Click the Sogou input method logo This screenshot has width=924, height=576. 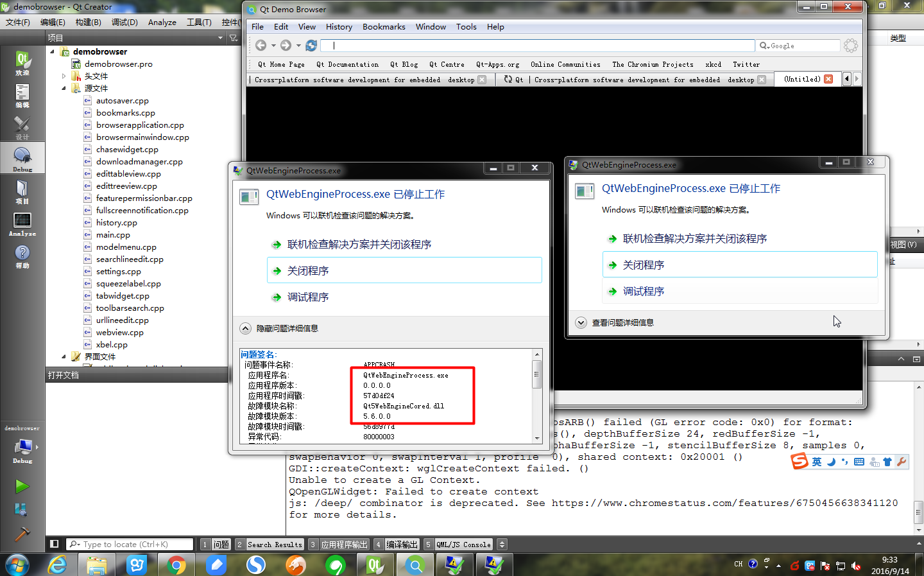point(800,461)
